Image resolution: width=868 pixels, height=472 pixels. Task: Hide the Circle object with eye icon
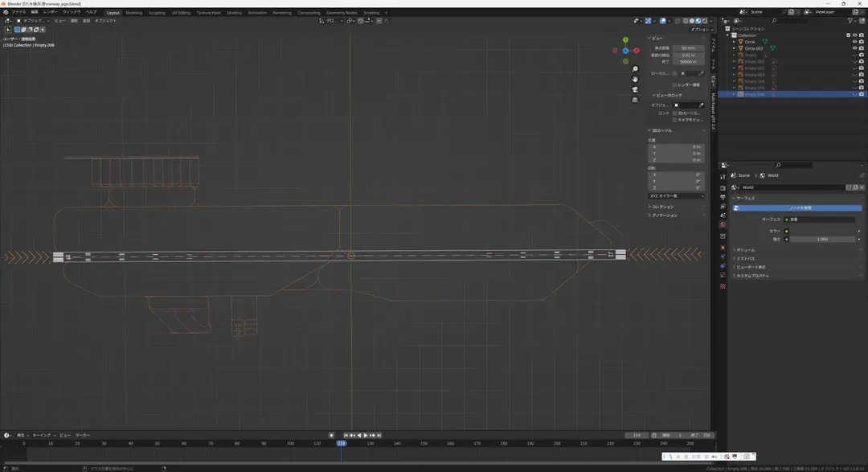click(x=854, y=42)
